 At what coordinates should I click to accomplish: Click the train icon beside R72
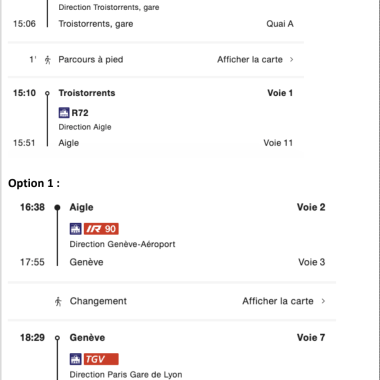(x=64, y=113)
